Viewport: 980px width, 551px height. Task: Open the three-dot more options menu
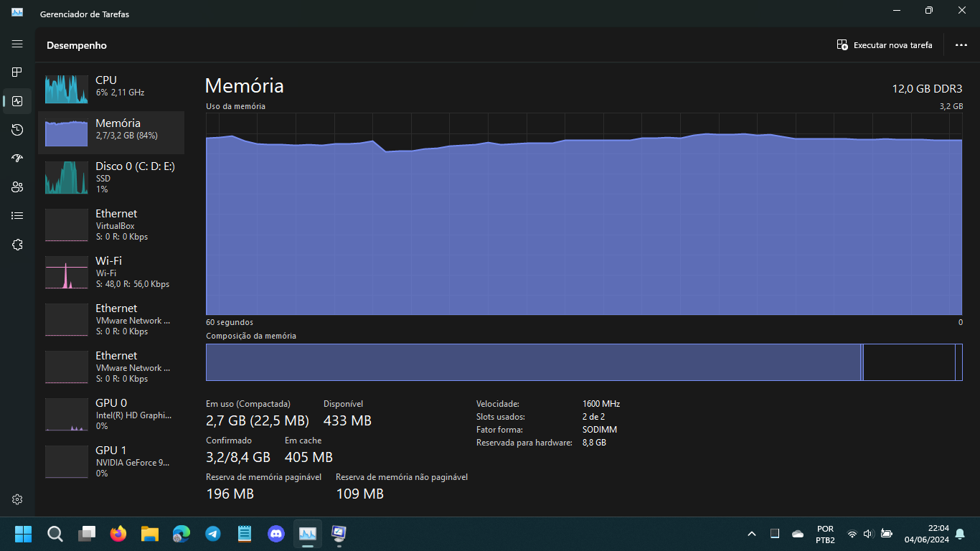pyautogui.click(x=961, y=45)
